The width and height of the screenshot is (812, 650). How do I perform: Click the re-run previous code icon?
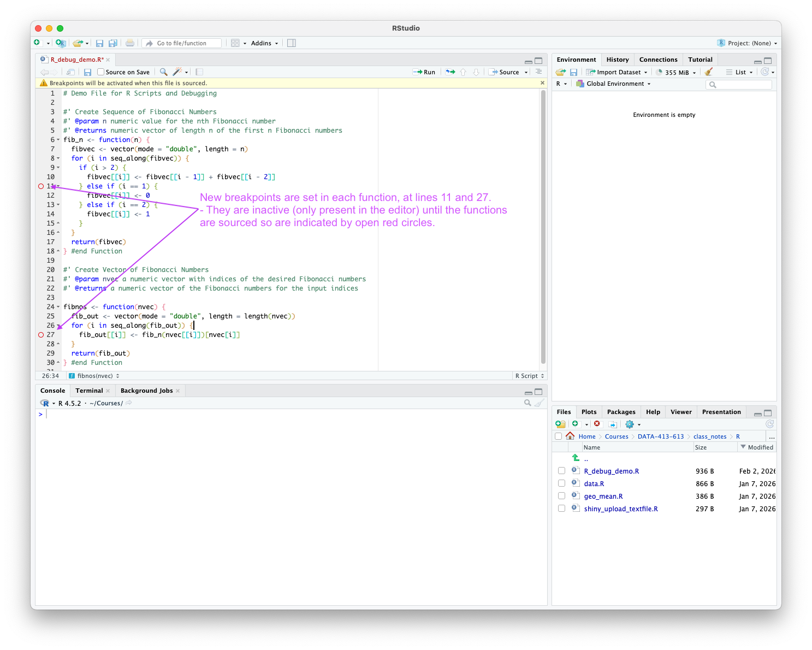pos(450,72)
